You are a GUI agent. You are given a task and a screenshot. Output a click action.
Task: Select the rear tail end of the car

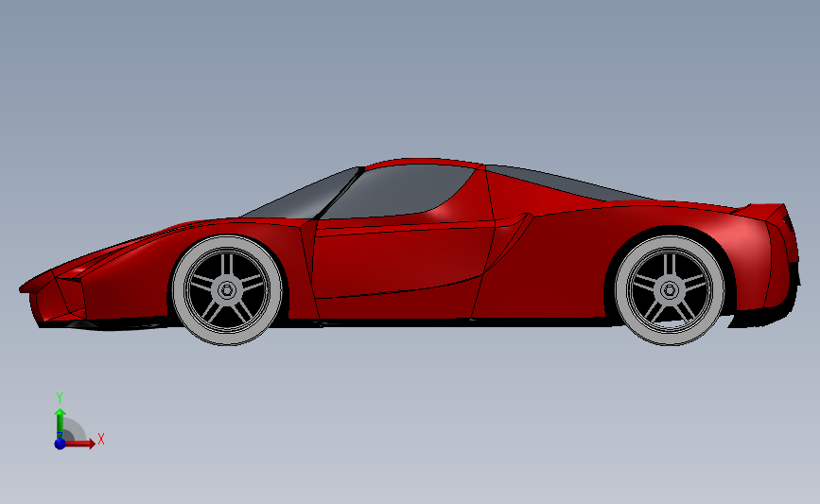783,256
